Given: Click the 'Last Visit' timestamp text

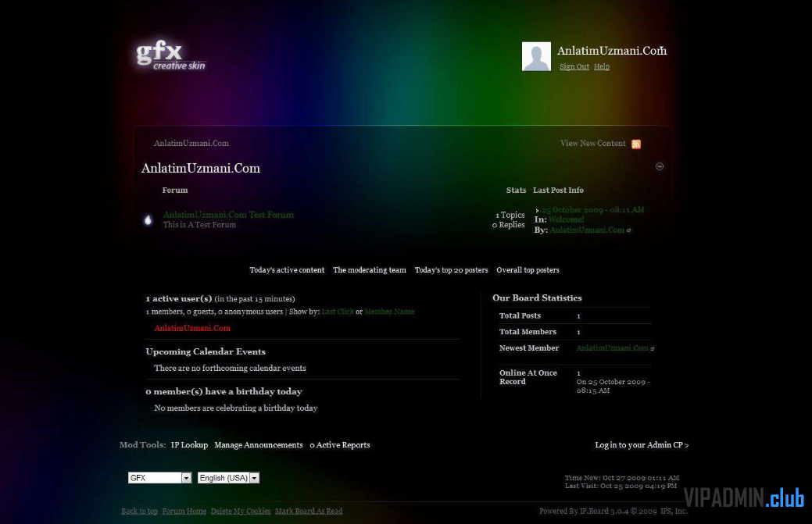Looking at the screenshot, I should (x=621, y=486).
